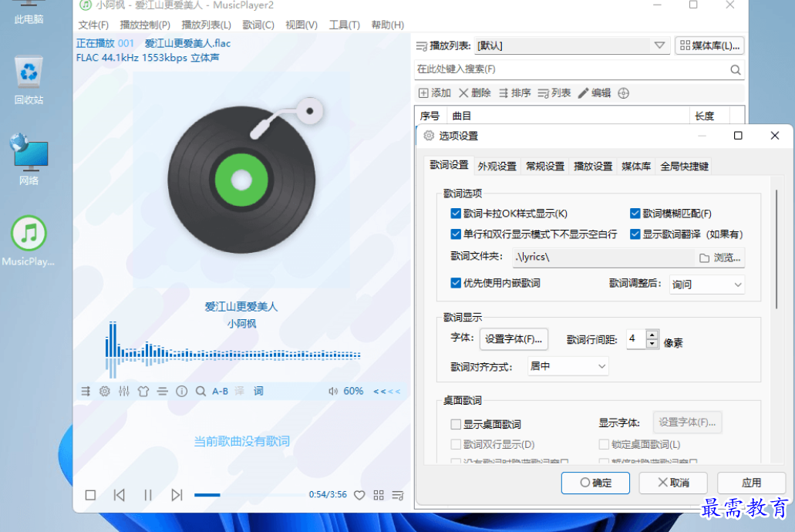Open skin/theme shirt icon

tap(143, 391)
